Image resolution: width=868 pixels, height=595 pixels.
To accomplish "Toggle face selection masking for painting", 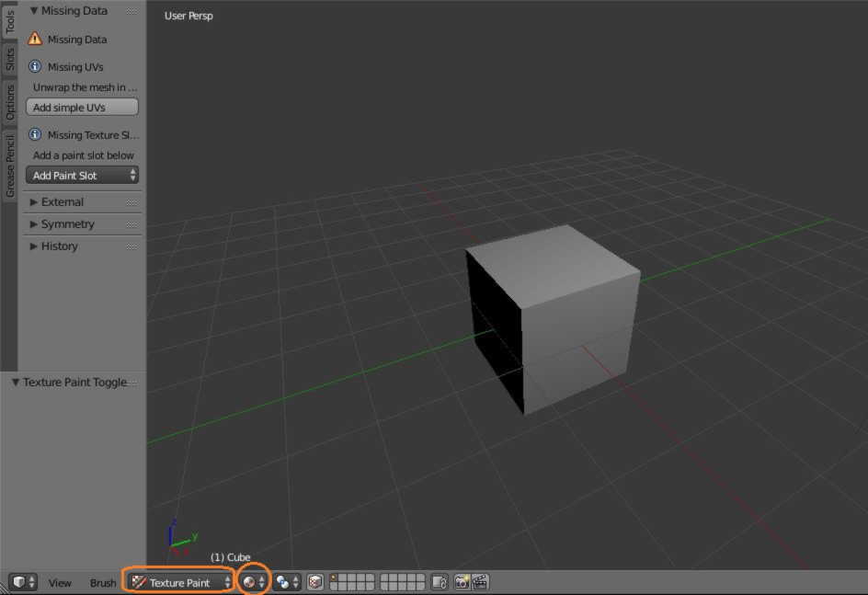I will [x=315, y=582].
